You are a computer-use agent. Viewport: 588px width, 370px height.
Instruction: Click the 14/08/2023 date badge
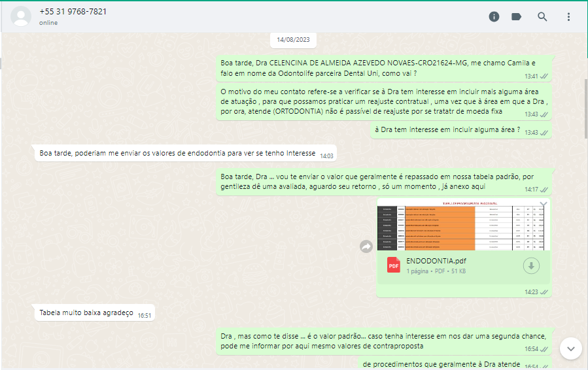293,40
